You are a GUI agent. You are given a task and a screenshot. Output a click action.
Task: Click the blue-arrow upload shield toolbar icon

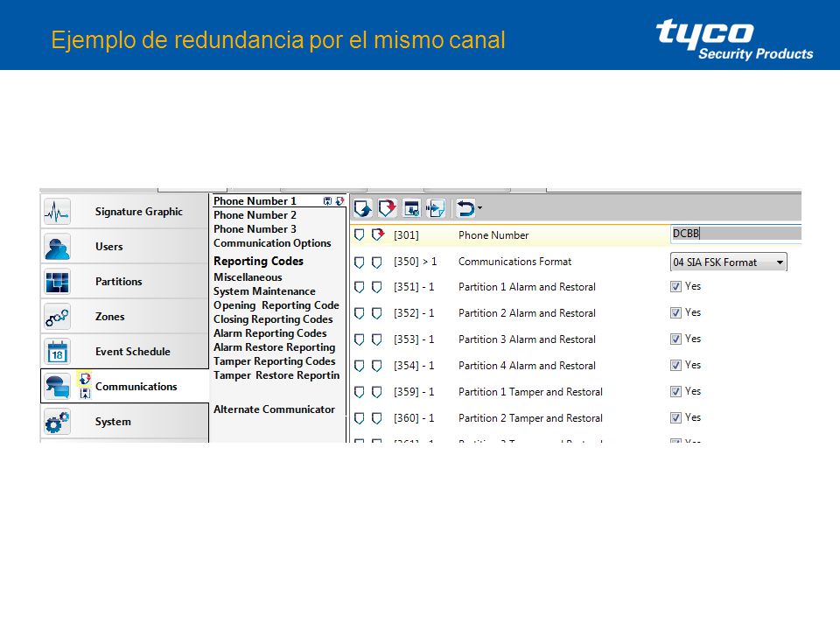point(362,208)
